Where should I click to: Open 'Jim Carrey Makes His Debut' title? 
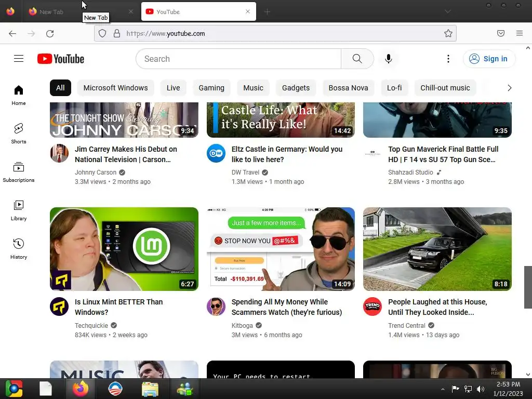tap(126, 154)
